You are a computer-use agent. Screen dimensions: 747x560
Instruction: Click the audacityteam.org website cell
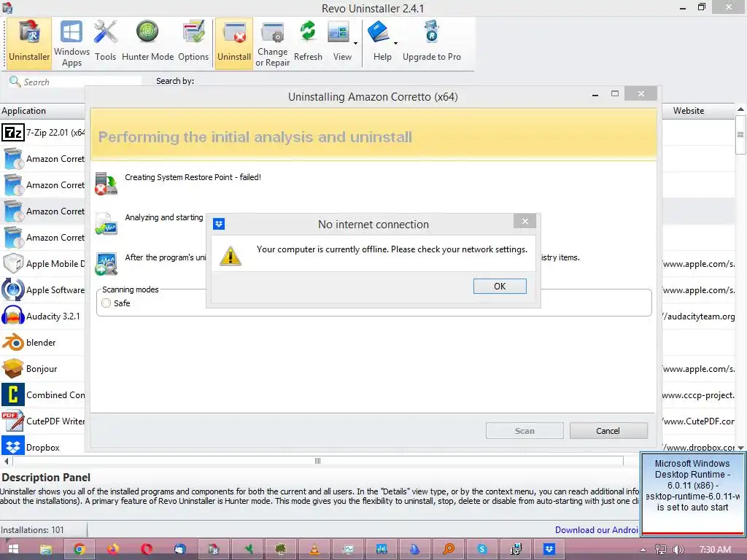pos(698,316)
